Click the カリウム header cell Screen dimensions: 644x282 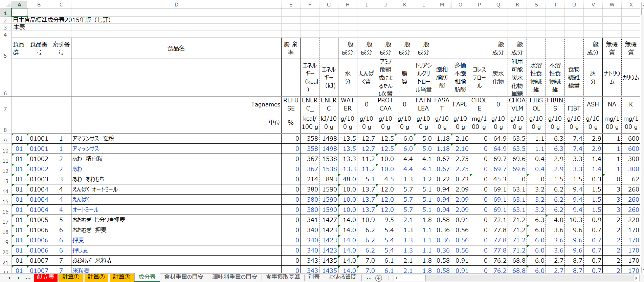tap(631, 78)
